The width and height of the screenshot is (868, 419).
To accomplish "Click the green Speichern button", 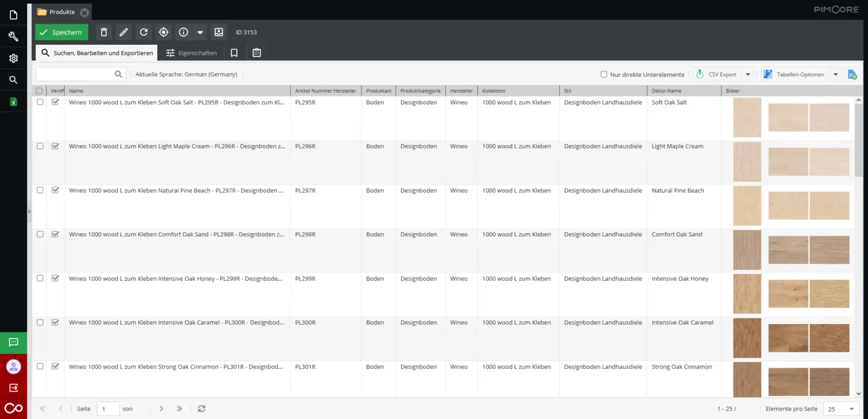I will point(61,32).
